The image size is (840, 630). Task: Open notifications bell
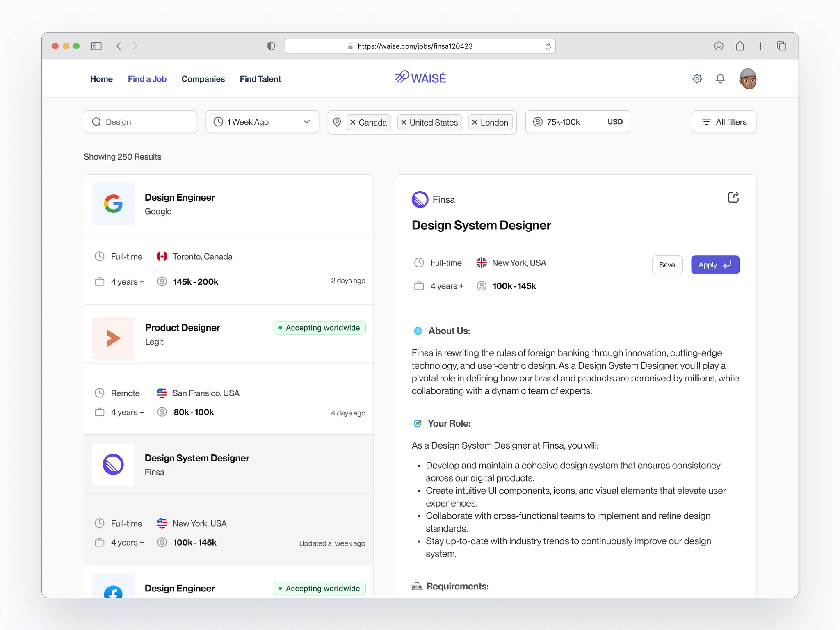tap(720, 79)
